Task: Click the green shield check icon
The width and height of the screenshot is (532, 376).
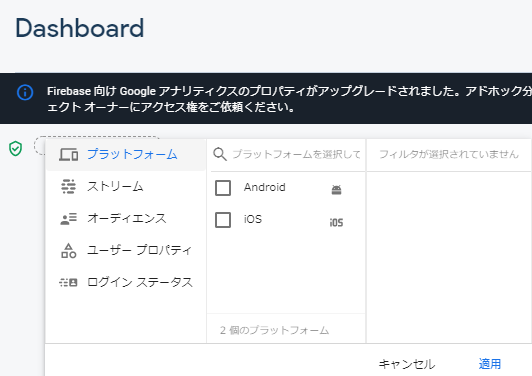Action: (15, 148)
